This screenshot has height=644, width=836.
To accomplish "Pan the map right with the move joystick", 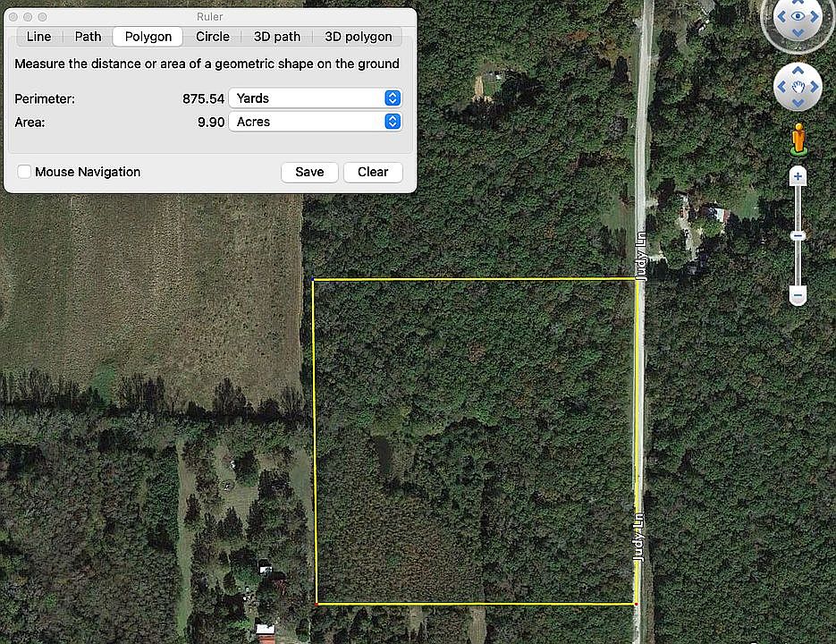I will tap(815, 87).
